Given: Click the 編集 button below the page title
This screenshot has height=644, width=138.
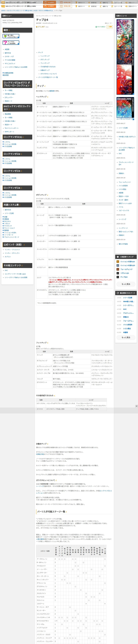Looking at the screenshot, I should point(110,27).
